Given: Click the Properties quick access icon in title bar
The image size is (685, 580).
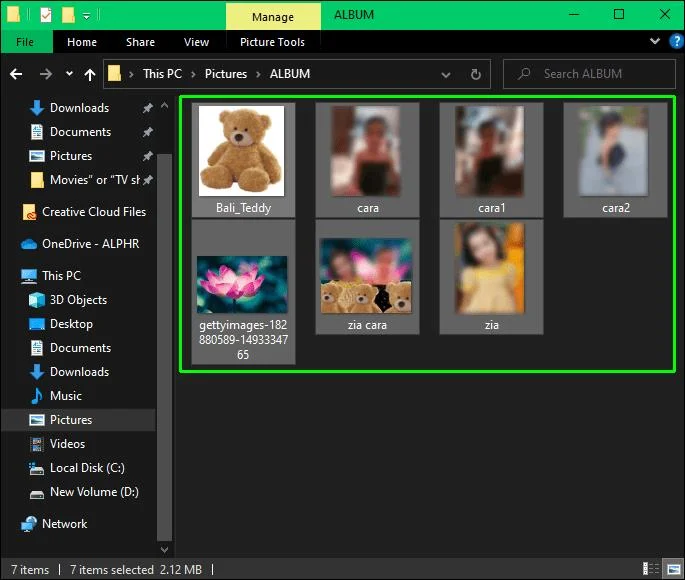Looking at the screenshot, I should [x=46, y=15].
